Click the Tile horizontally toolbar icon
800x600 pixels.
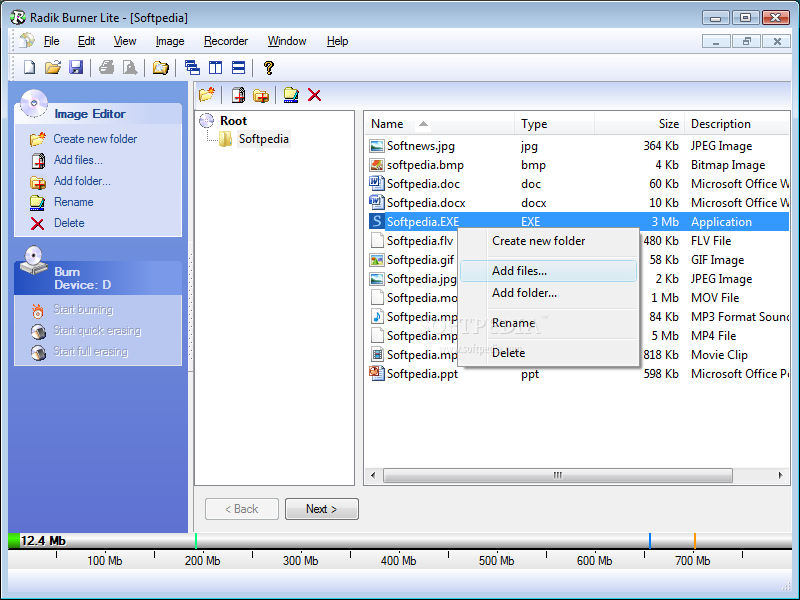pyautogui.click(x=238, y=67)
